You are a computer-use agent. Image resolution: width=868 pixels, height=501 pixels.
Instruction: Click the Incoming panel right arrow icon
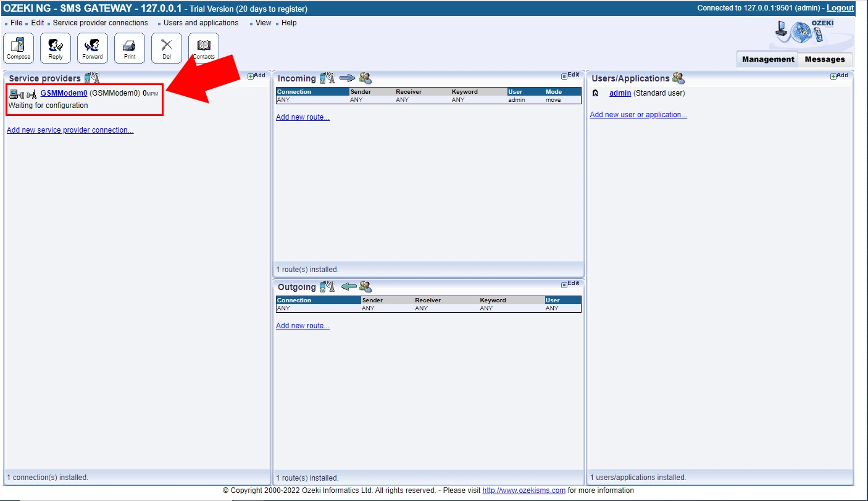tap(348, 78)
